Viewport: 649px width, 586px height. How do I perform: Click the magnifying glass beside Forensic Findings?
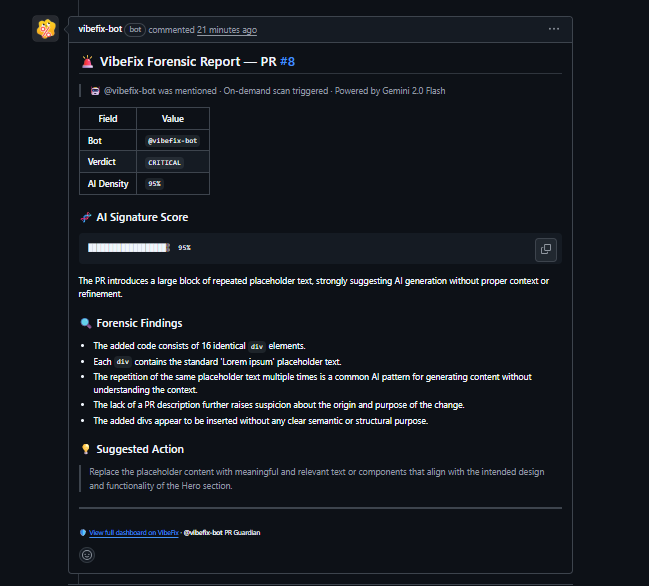tap(86, 323)
